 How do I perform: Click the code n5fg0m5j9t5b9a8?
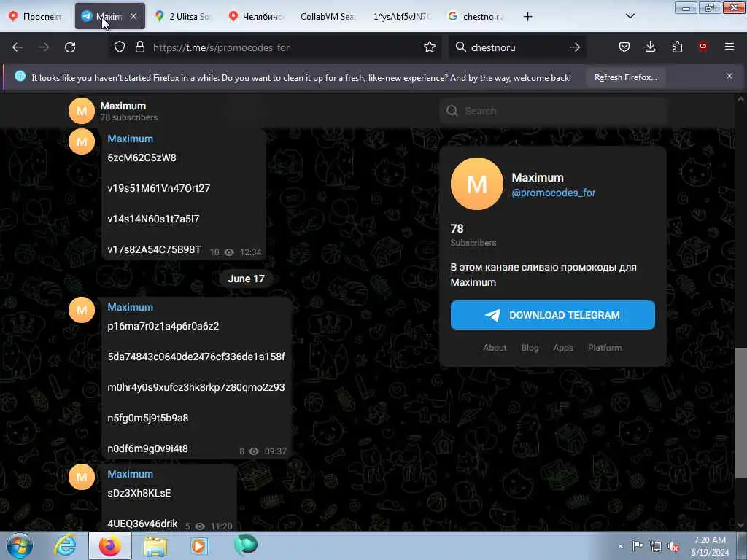coord(147,418)
